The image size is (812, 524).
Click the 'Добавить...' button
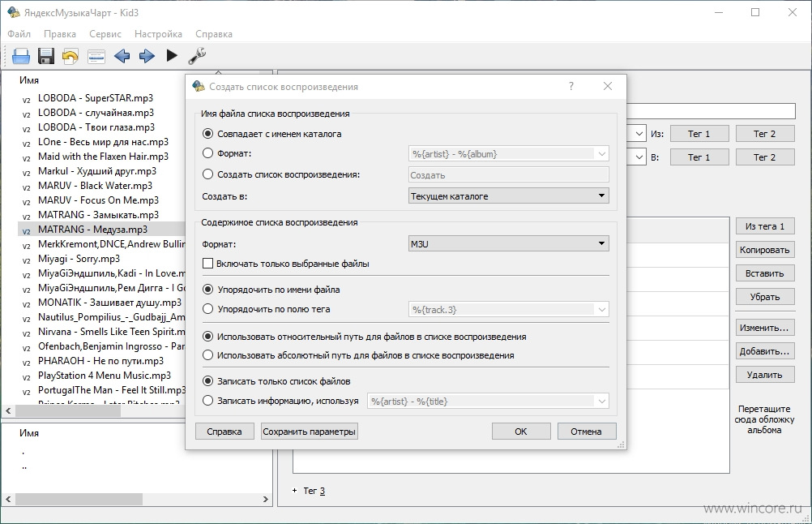[765, 351]
